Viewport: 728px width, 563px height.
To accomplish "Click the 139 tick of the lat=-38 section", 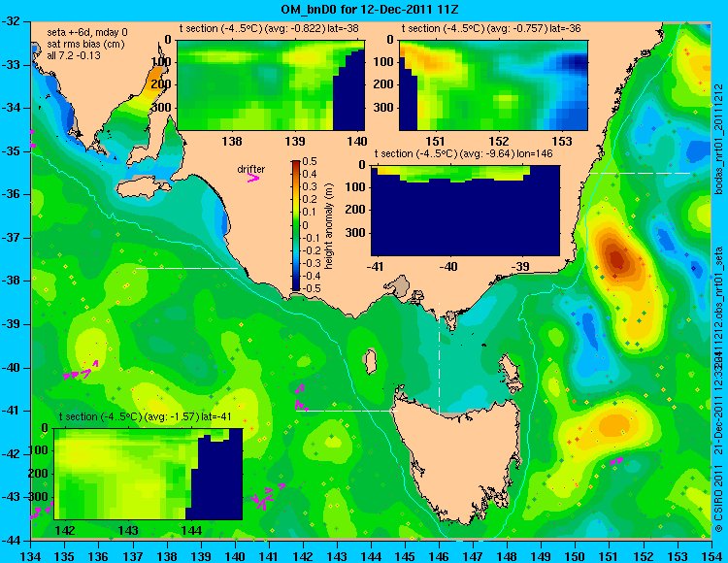I will click(295, 141).
